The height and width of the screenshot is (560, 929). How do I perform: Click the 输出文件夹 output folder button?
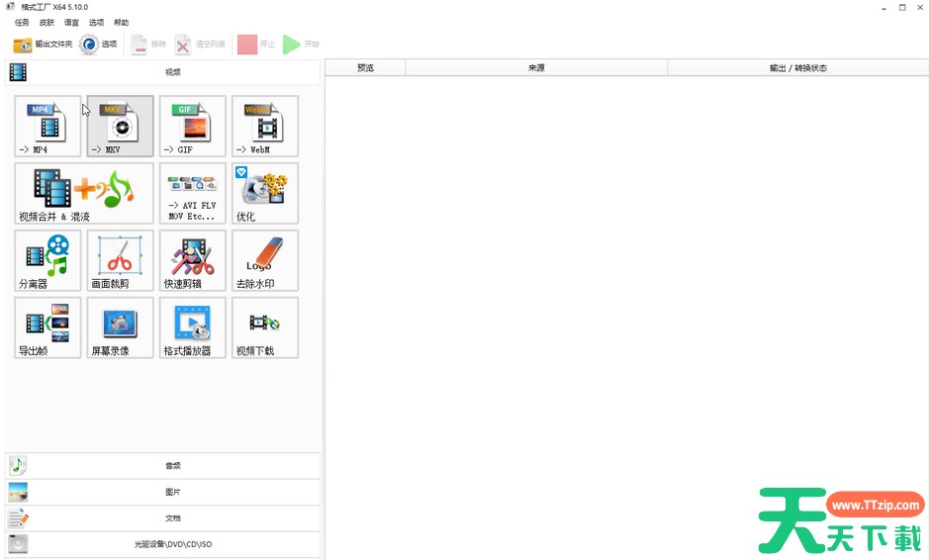point(43,45)
